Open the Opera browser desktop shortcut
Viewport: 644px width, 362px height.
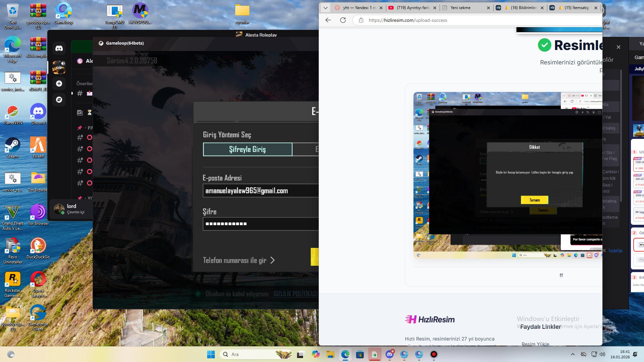[x=38, y=285]
